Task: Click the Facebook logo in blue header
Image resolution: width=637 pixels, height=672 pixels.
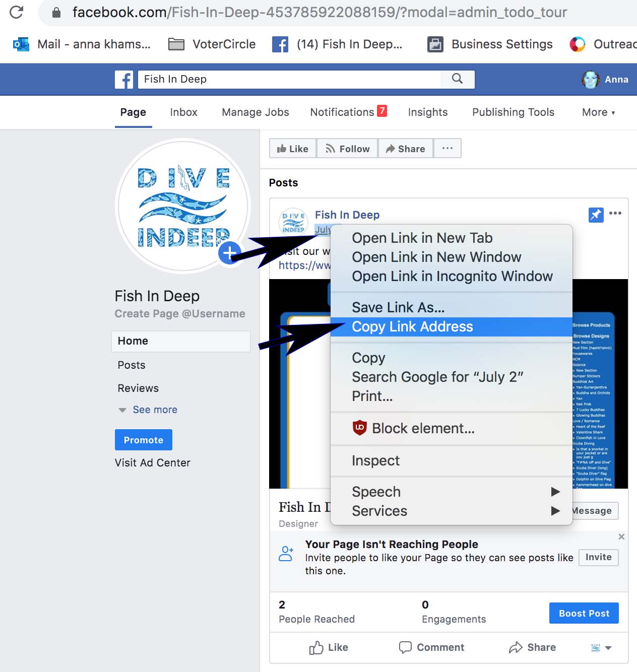Action: pos(124,80)
